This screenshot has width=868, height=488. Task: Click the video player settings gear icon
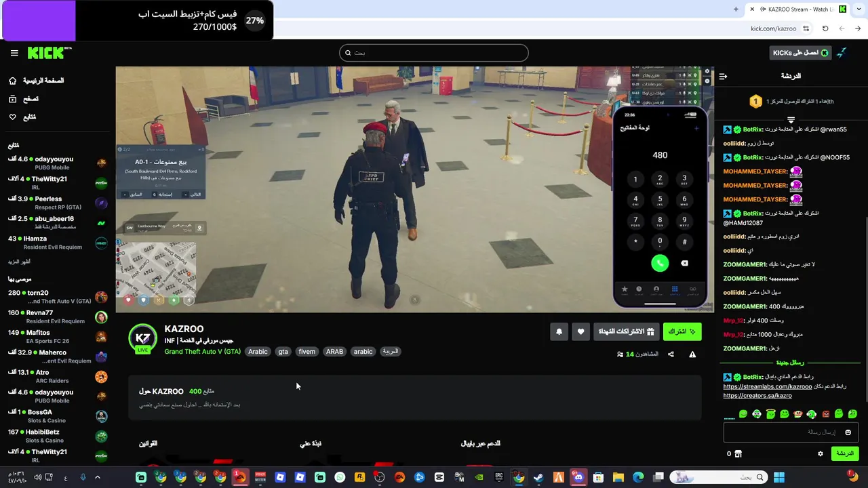707,71
